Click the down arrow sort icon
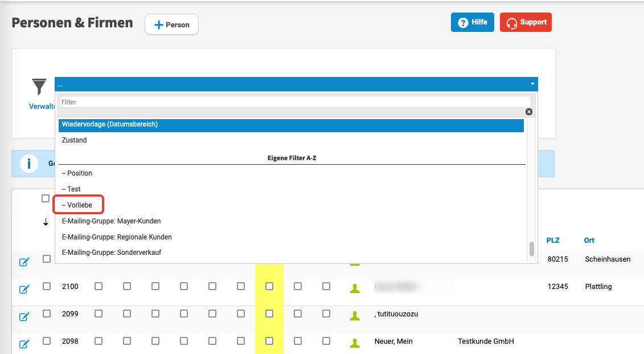 46,222
